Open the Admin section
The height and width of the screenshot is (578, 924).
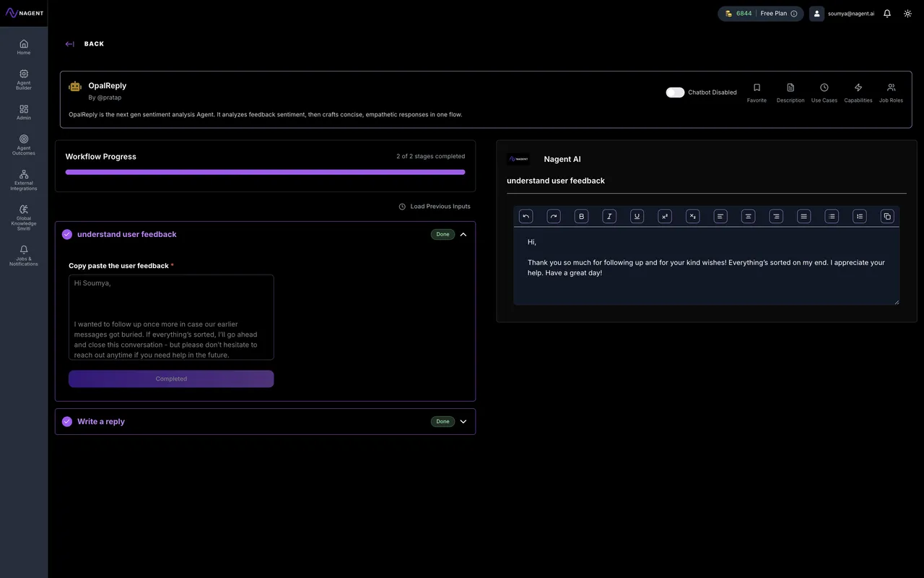pos(24,112)
